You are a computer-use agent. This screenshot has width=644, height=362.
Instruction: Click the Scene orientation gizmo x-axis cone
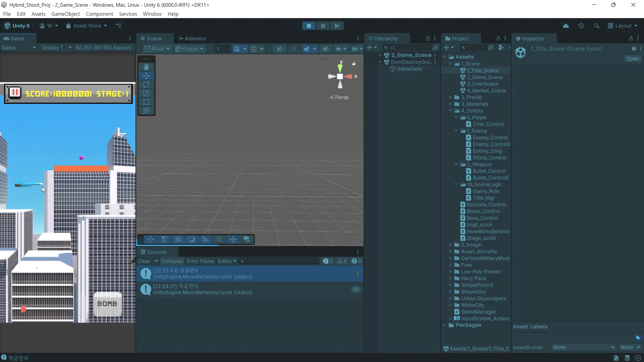click(350, 76)
